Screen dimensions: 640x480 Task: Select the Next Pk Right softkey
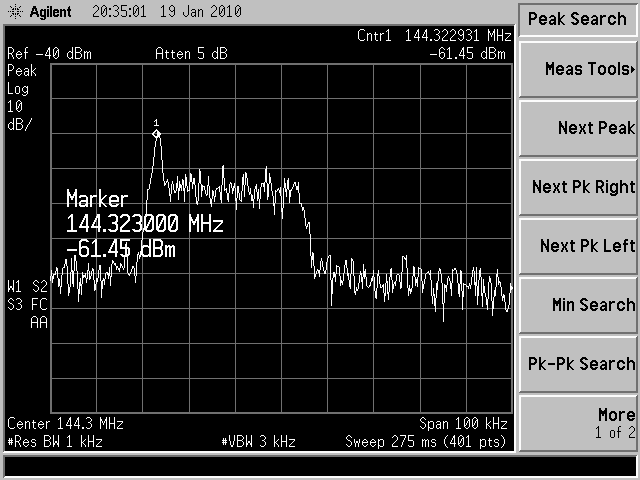[578, 187]
